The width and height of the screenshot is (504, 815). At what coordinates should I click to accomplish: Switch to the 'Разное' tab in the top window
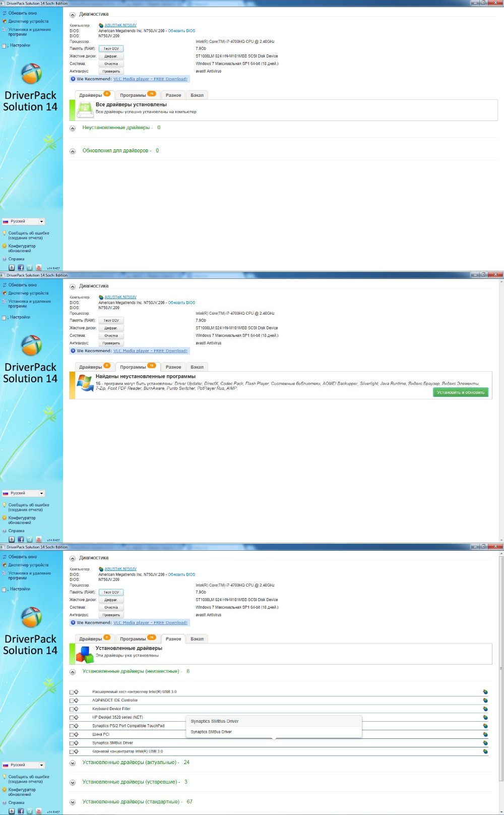point(173,95)
